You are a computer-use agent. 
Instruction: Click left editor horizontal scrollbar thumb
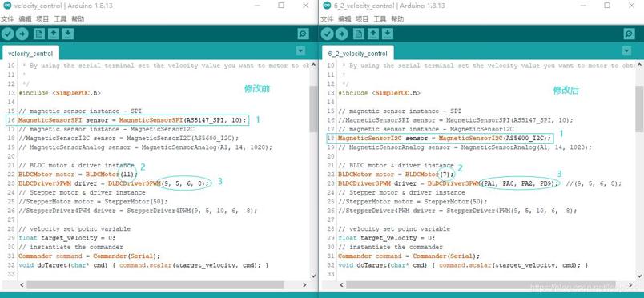[x=155, y=284]
